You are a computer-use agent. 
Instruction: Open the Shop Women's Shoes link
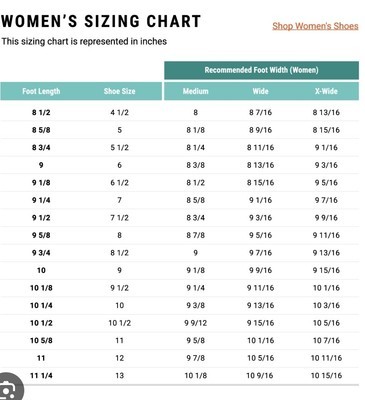point(315,26)
